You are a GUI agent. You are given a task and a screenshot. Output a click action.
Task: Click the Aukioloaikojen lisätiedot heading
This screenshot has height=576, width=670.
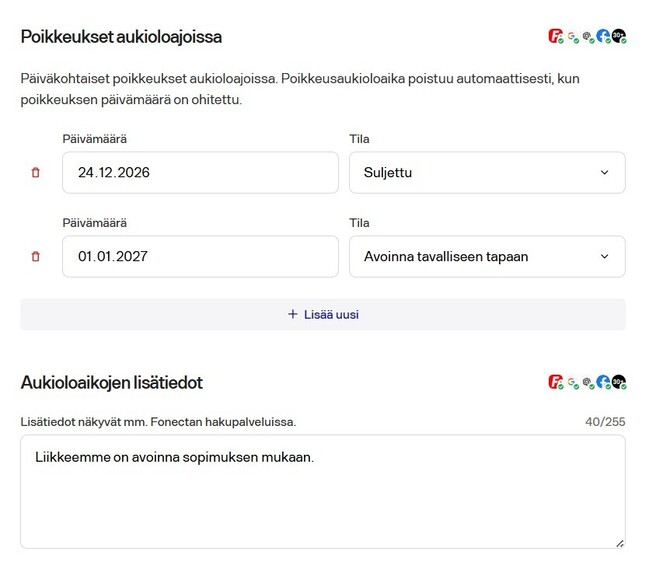(x=112, y=382)
